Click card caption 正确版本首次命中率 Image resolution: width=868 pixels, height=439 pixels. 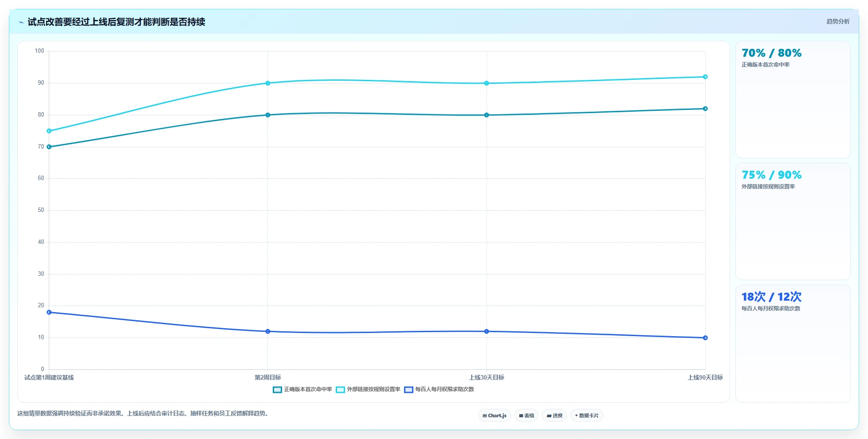tap(766, 65)
